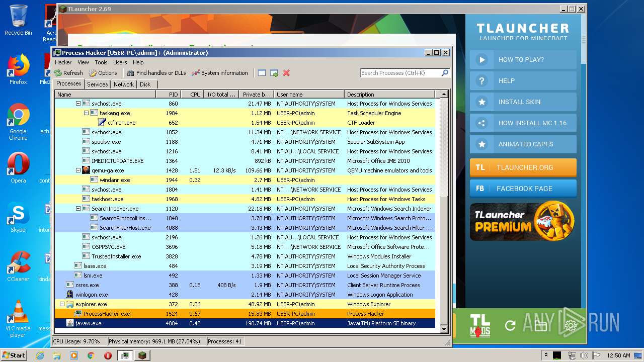Sort by the PID column header
The width and height of the screenshot is (644, 362).
168,94
